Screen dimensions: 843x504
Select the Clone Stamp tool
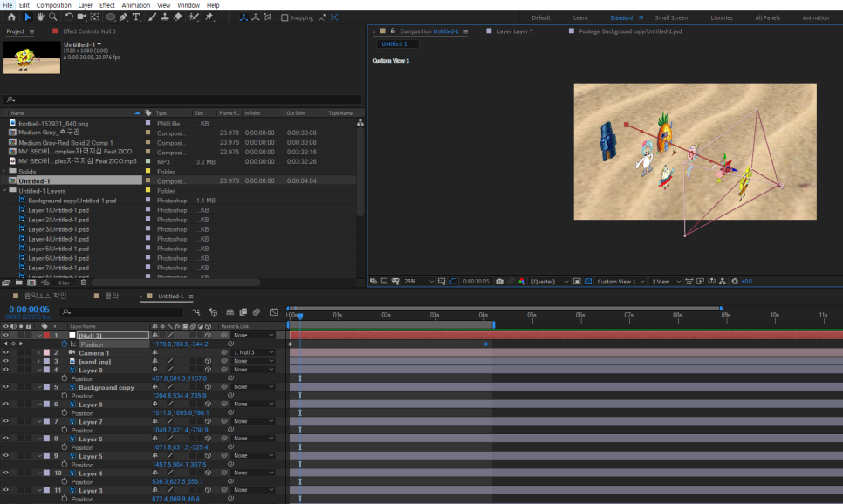coord(165,17)
